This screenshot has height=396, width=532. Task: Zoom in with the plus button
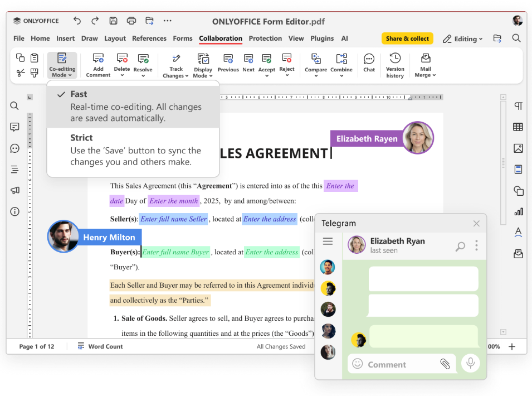pos(511,346)
